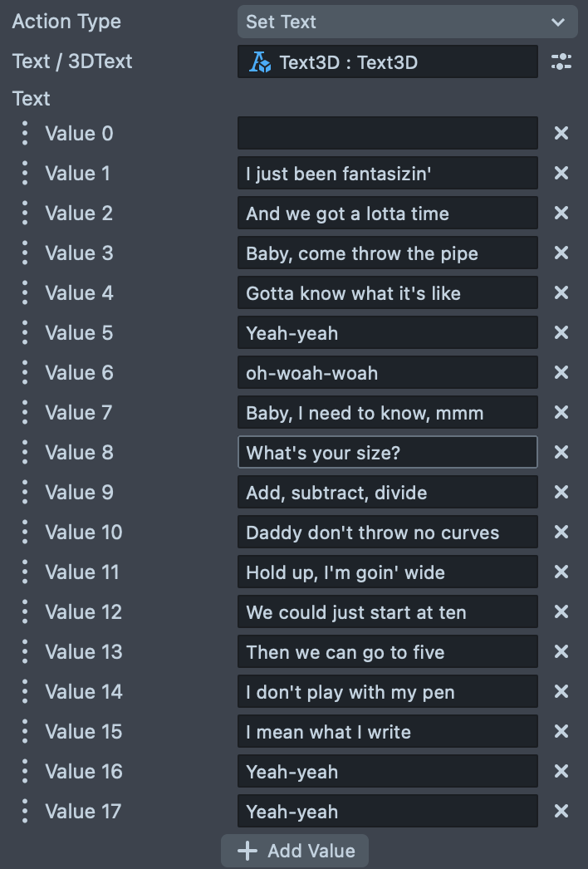Screen dimensions: 588x869
Task: Remove Value 0 with its X icon
Action: (561, 133)
